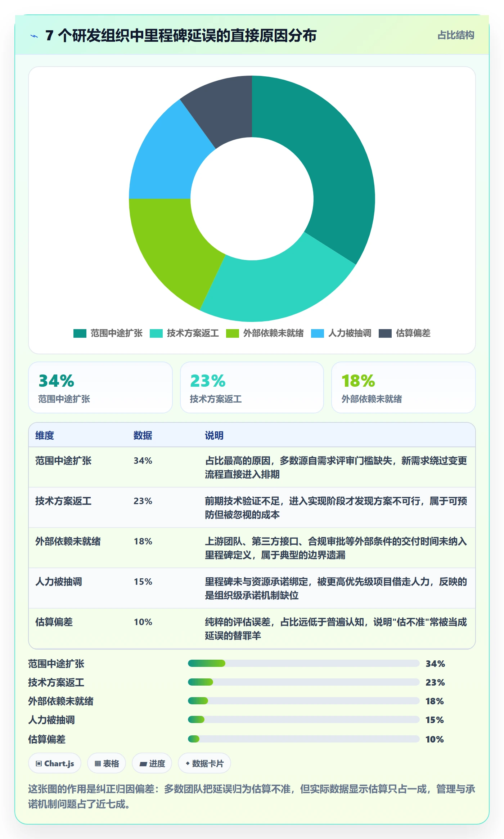Click the 10% value in the table
The width and height of the screenshot is (504, 839).
[143, 622]
